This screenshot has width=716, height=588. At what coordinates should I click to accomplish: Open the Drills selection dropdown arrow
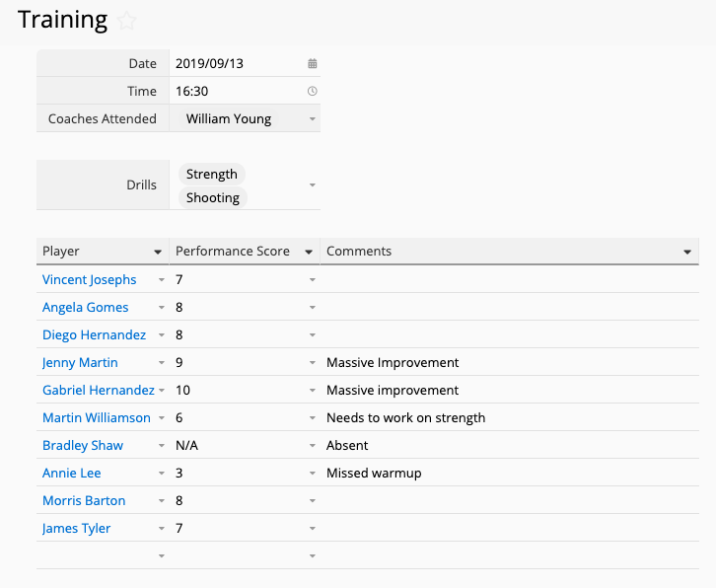coord(313,185)
